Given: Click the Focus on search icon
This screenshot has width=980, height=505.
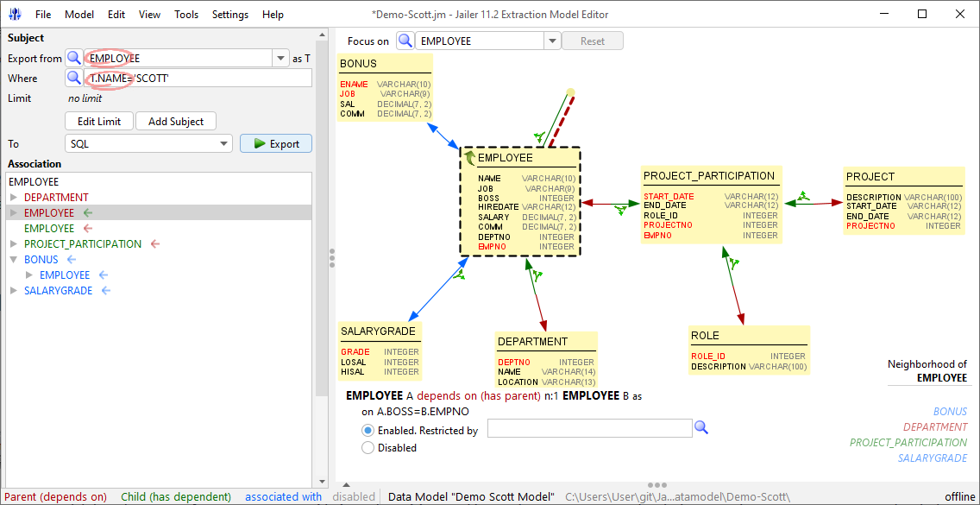Looking at the screenshot, I should (405, 41).
